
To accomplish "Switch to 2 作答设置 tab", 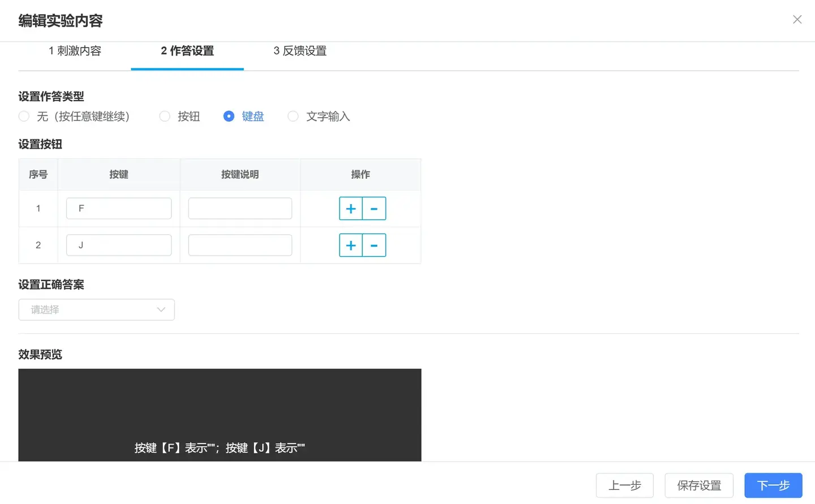I will 187,51.
